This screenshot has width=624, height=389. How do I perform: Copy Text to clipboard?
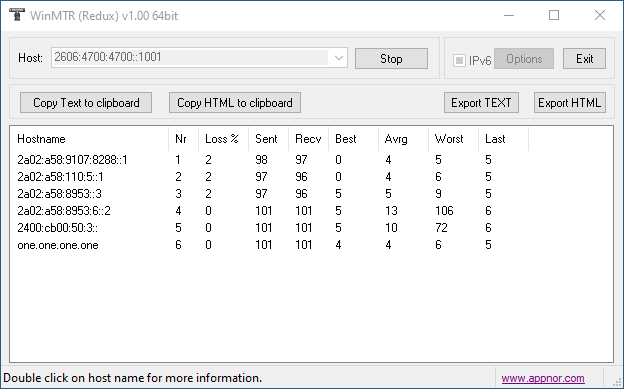[86, 103]
